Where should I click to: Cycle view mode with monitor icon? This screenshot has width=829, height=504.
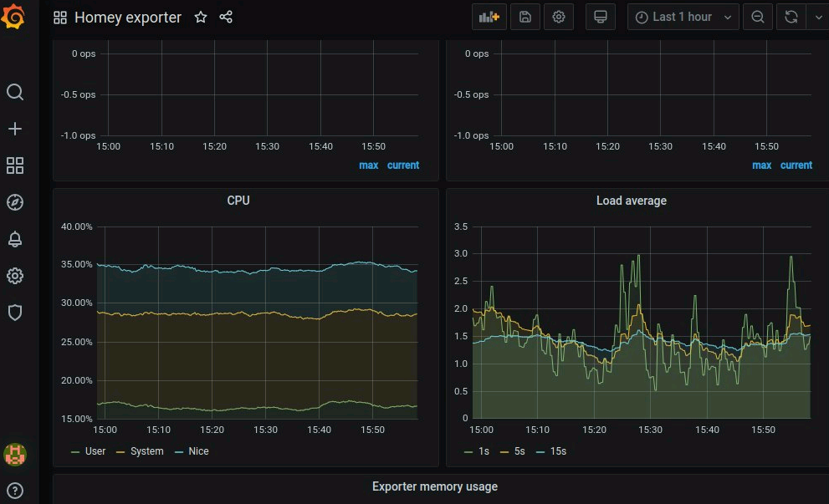coord(600,17)
